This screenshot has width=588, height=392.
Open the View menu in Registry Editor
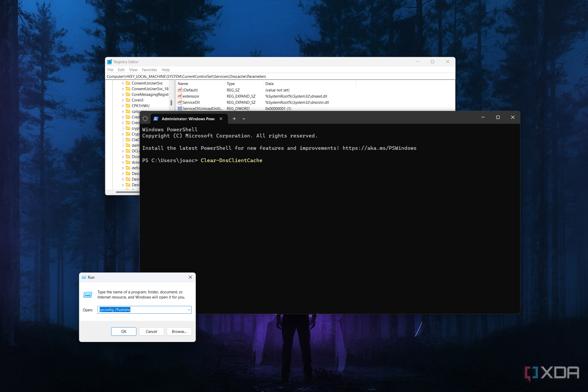tap(133, 70)
